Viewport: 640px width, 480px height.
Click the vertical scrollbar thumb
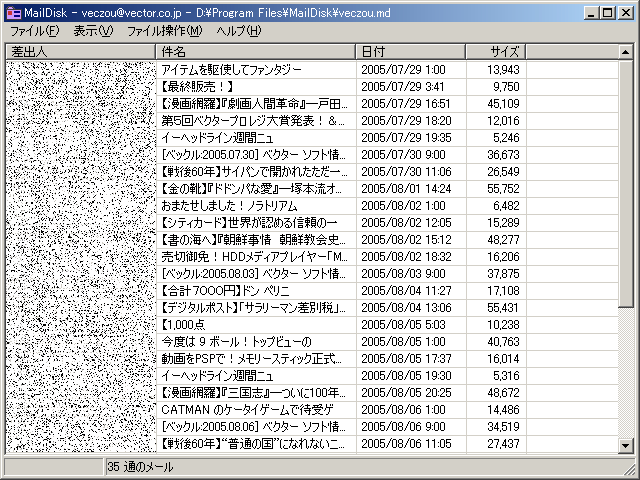(625, 184)
